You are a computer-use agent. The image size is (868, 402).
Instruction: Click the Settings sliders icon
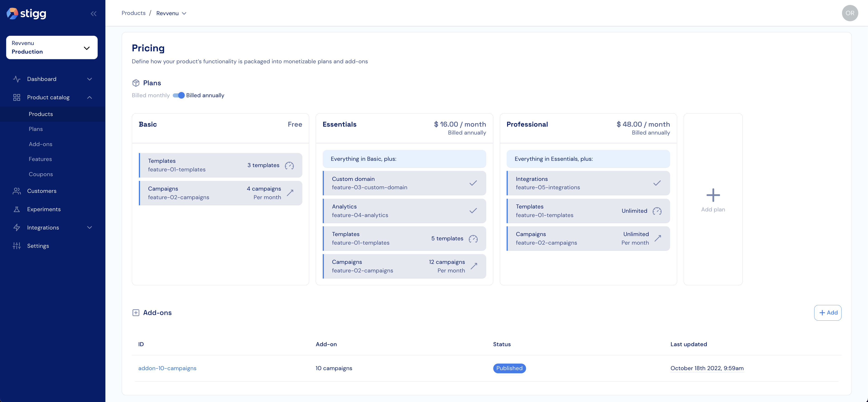pyautogui.click(x=17, y=246)
